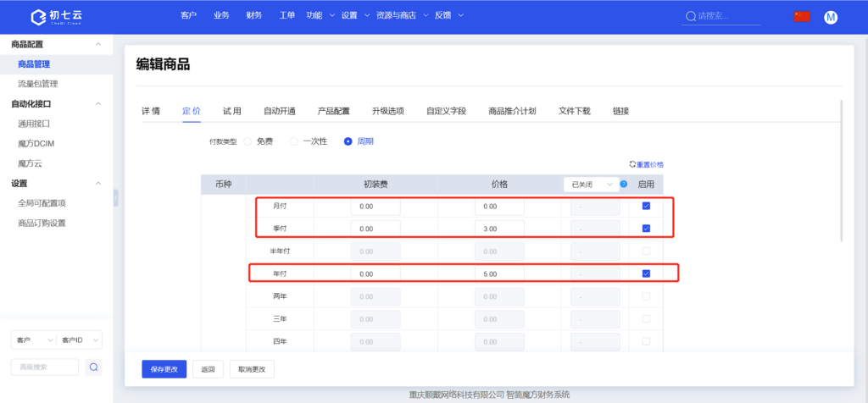Click the ChuQi Cloud logo
This screenshot has height=403, width=868.
click(x=57, y=17)
